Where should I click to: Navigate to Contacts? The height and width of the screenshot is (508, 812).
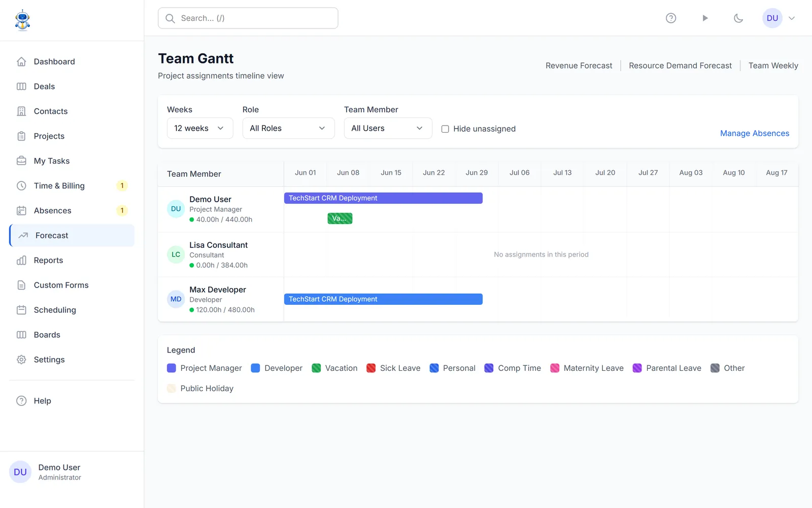[72, 111]
